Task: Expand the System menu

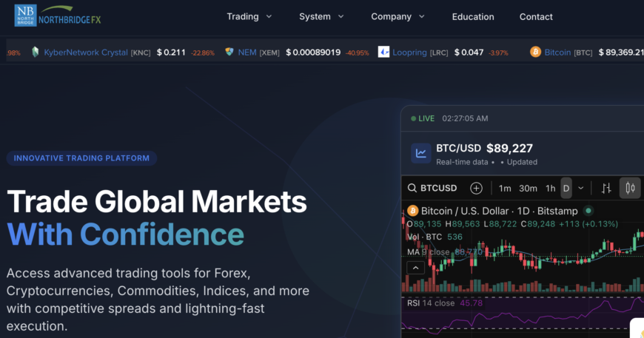Action: pyautogui.click(x=321, y=16)
